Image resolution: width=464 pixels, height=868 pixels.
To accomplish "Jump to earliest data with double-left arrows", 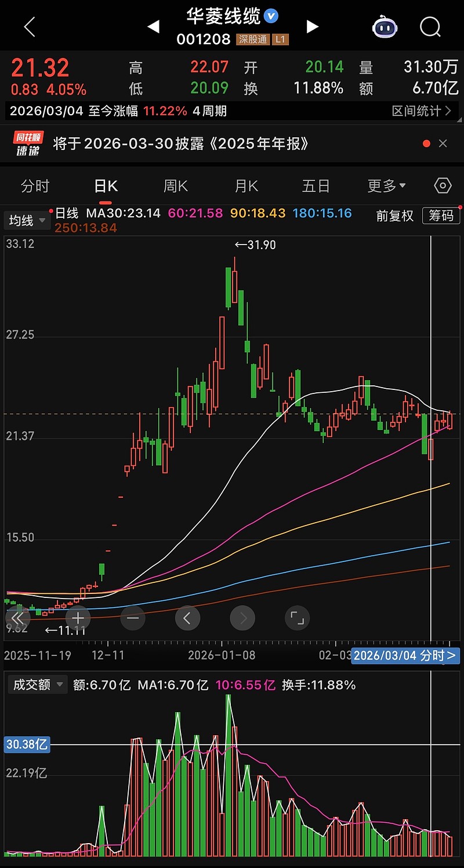I will point(17,618).
